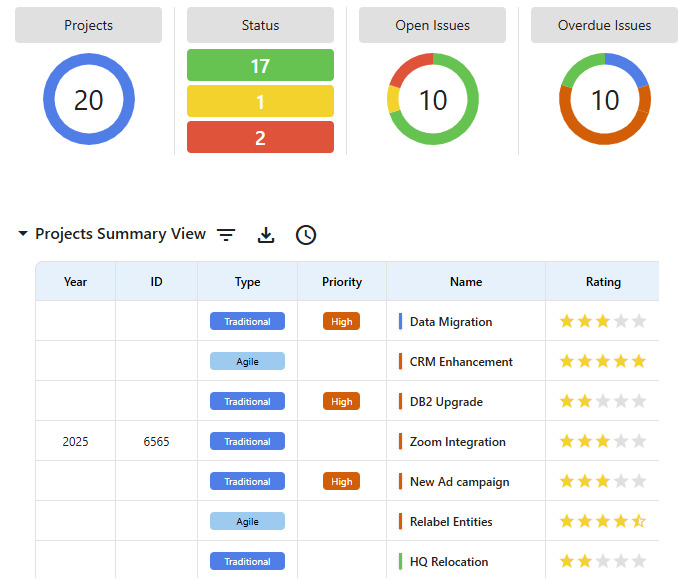Viewport: 683px width, 578px height.
Task: Open the clock history icon
Action: (306, 235)
